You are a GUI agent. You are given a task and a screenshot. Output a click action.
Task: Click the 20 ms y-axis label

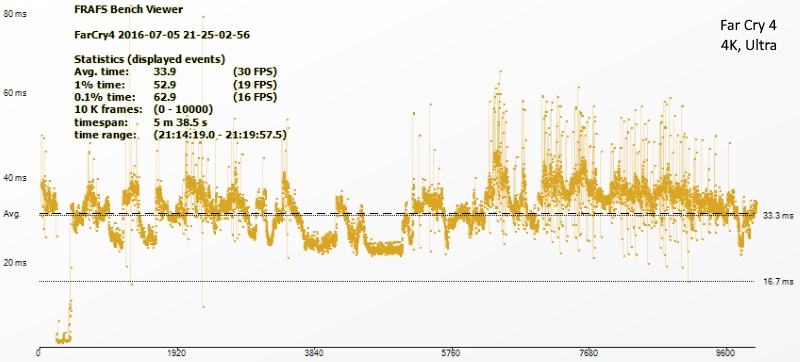coord(15,263)
